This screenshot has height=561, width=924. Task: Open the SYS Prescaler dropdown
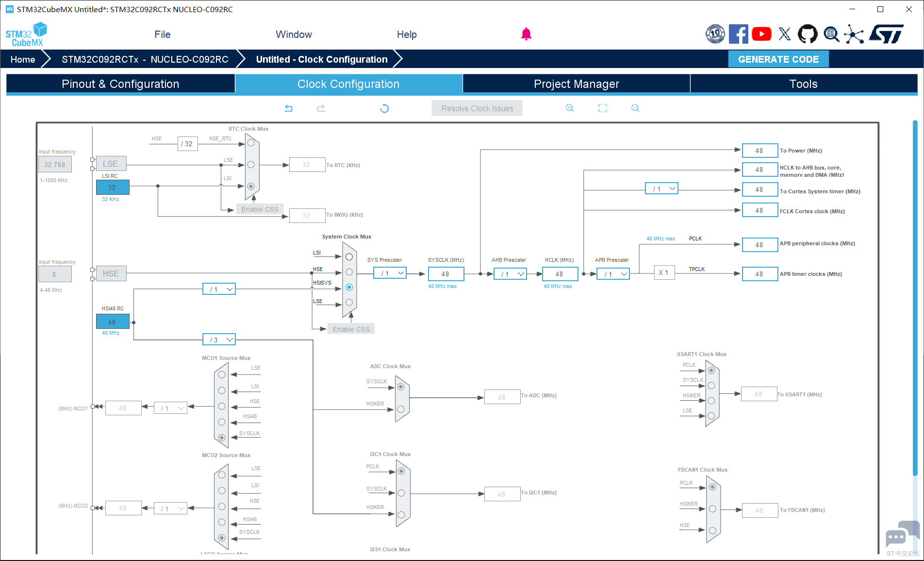[x=390, y=273]
